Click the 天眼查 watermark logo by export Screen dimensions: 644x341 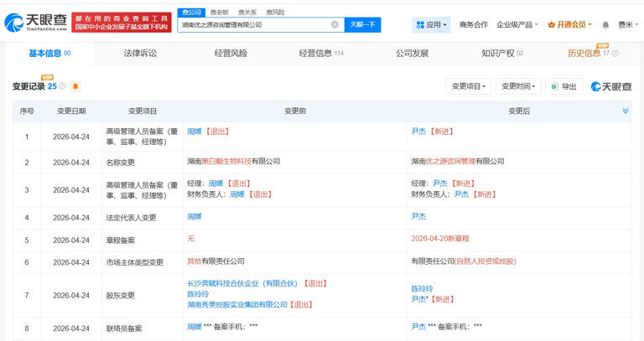click(611, 86)
